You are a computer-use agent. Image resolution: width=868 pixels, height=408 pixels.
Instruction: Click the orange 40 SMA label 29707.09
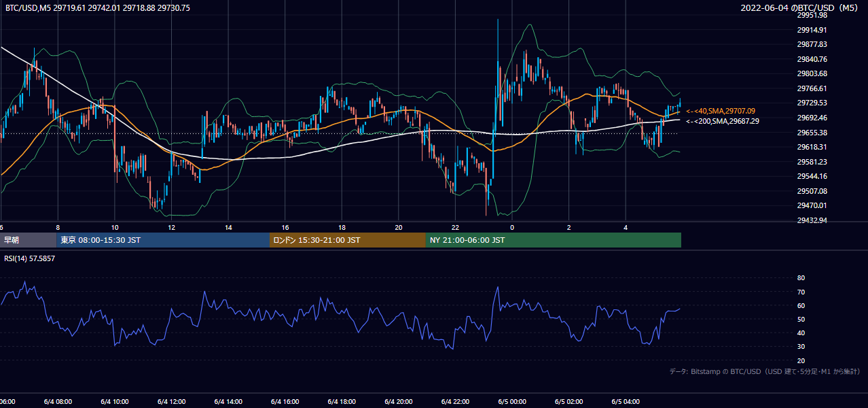coord(721,111)
